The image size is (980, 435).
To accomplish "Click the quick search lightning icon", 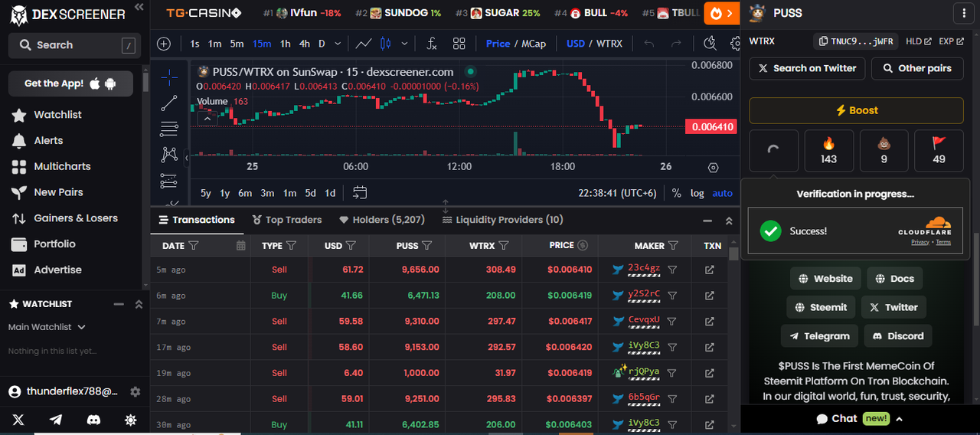I will coord(710,43).
